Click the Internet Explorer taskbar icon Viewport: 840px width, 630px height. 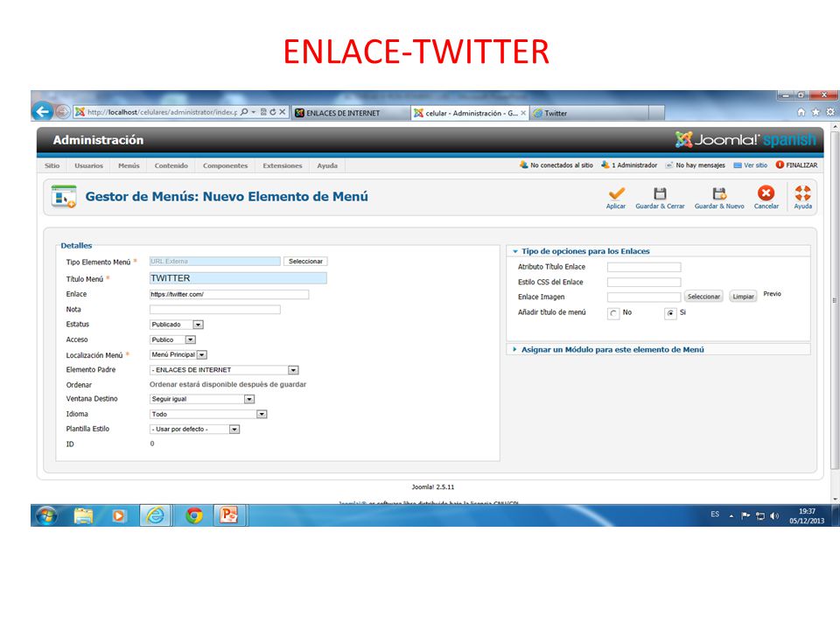[156, 516]
